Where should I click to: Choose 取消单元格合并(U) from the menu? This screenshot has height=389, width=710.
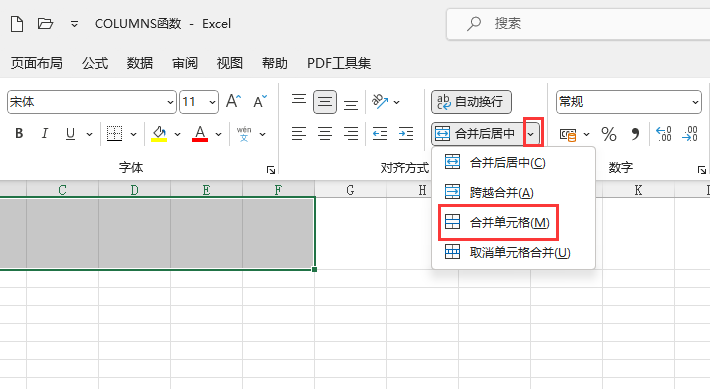[x=513, y=252]
